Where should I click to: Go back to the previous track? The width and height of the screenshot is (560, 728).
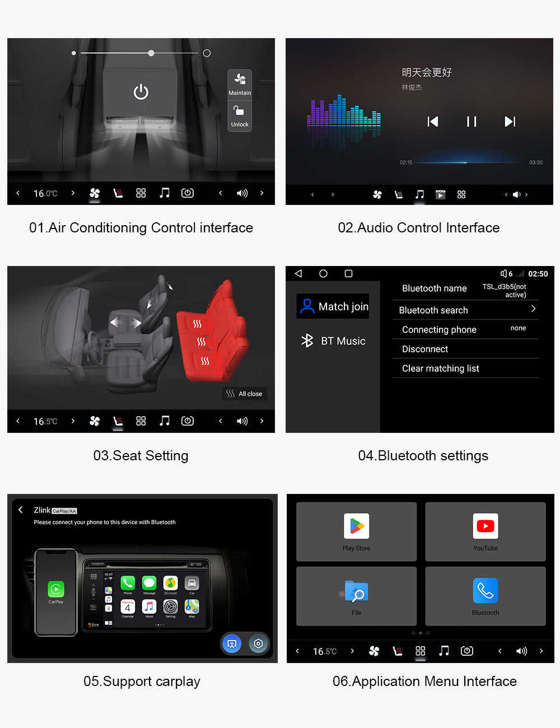pos(433,122)
